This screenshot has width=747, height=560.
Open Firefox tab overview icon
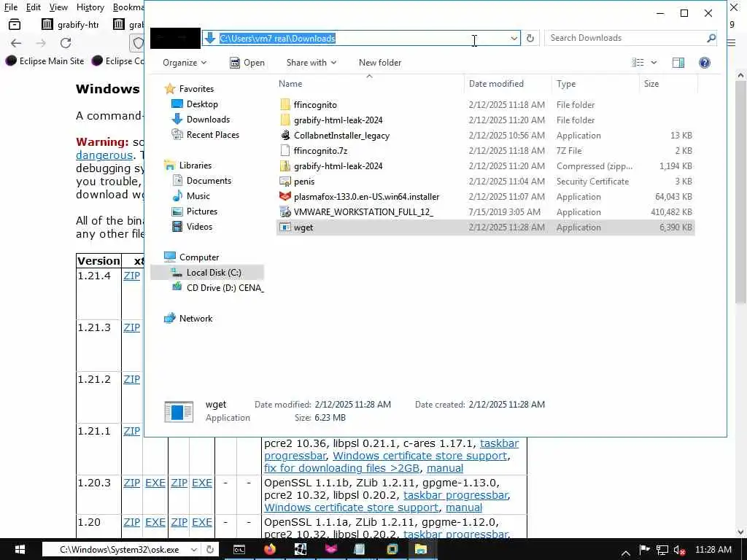15,24
